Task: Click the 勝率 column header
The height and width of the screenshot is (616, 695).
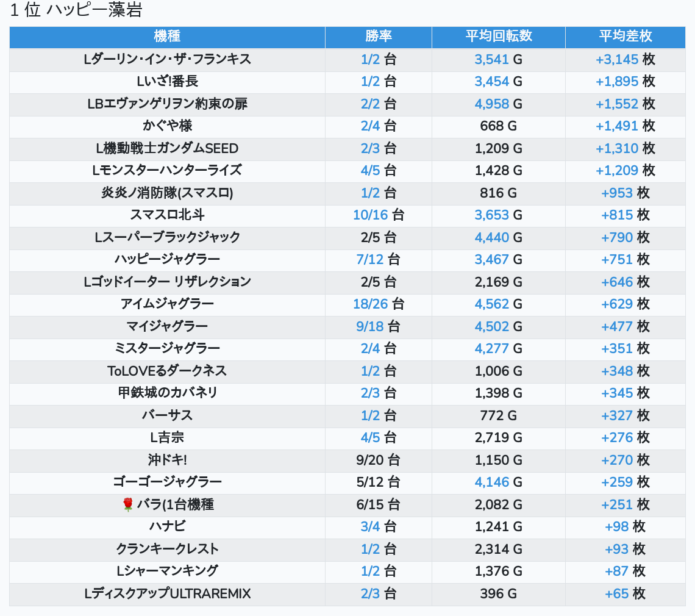Action: tap(379, 37)
